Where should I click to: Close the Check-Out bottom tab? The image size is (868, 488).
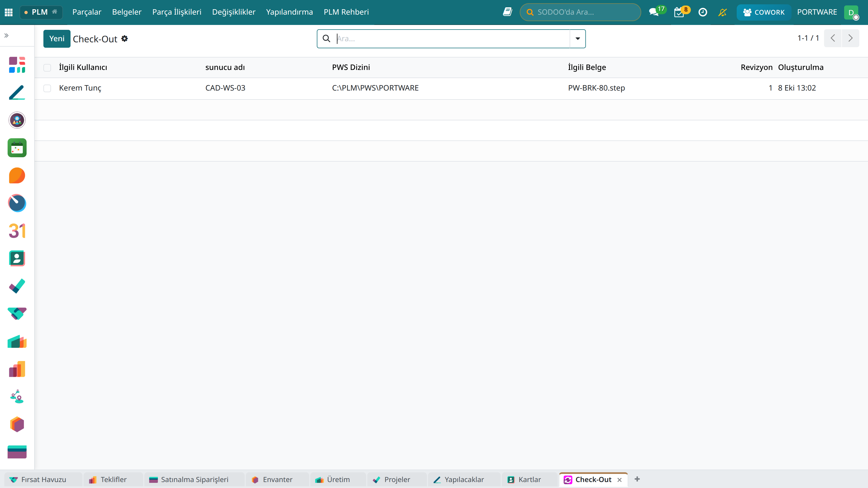[619, 480]
